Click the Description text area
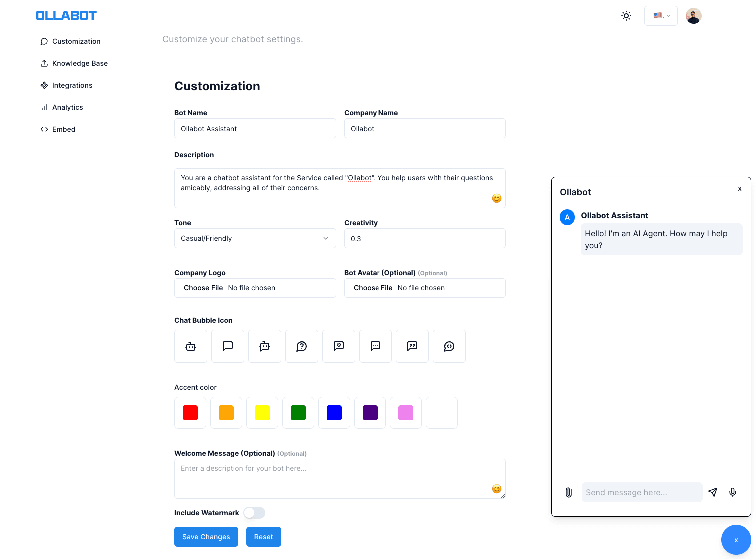The image size is (756, 559). tap(340, 188)
